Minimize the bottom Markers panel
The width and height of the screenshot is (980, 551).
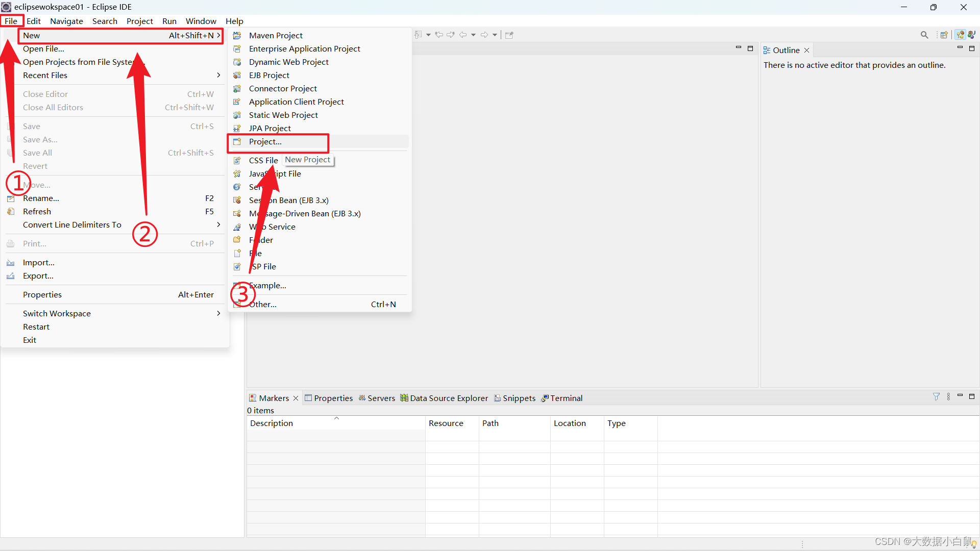(960, 396)
